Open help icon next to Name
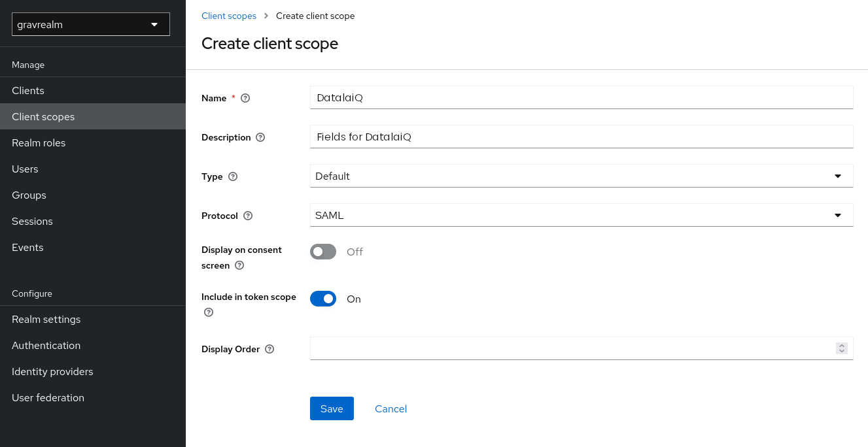This screenshot has width=868, height=447. coord(245,98)
